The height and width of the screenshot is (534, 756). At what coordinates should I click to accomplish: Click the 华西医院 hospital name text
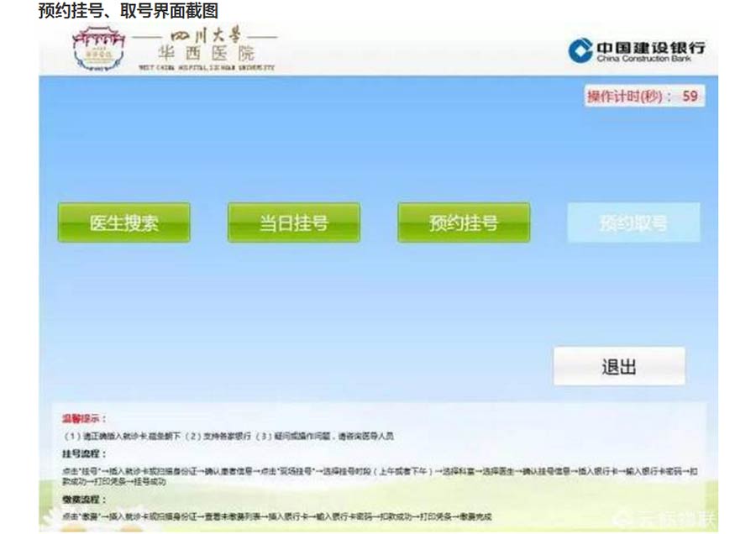(205, 54)
